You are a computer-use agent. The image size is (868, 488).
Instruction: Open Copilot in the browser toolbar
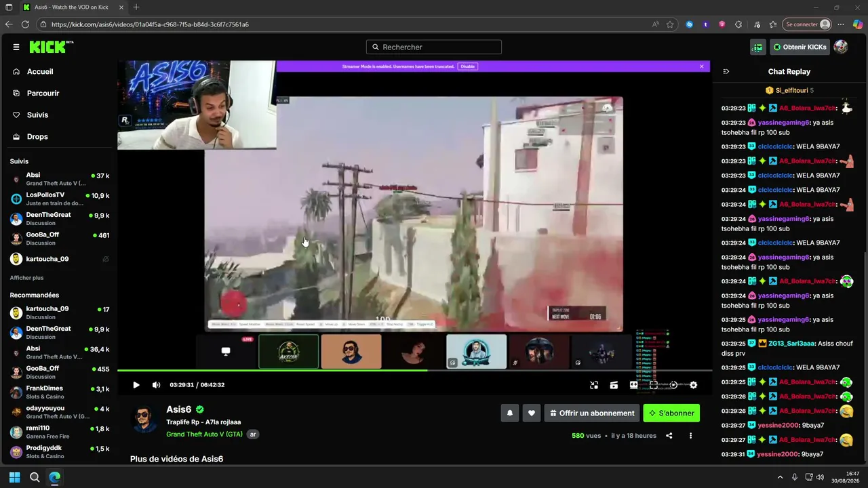pyautogui.click(x=858, y=24)
